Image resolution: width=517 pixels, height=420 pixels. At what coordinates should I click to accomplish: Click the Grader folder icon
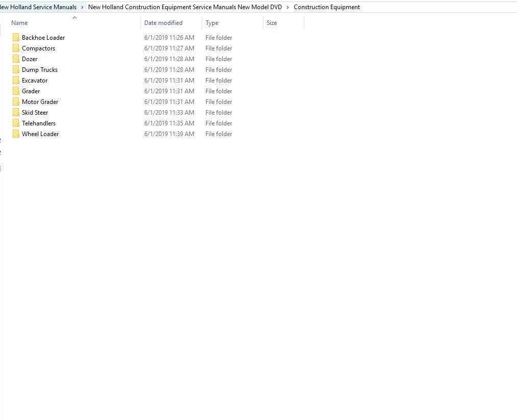click(x=16, y=91)
